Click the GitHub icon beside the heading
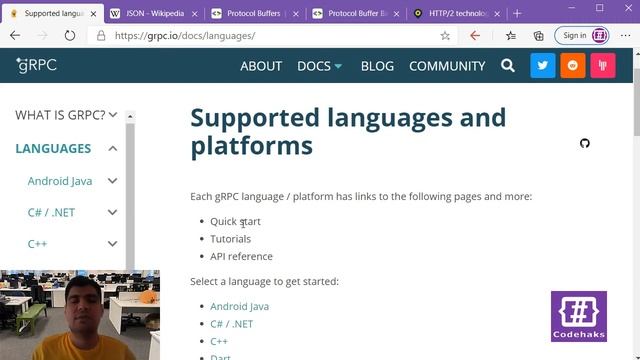Screen dimensions: 640x360 tap(584, 143)
